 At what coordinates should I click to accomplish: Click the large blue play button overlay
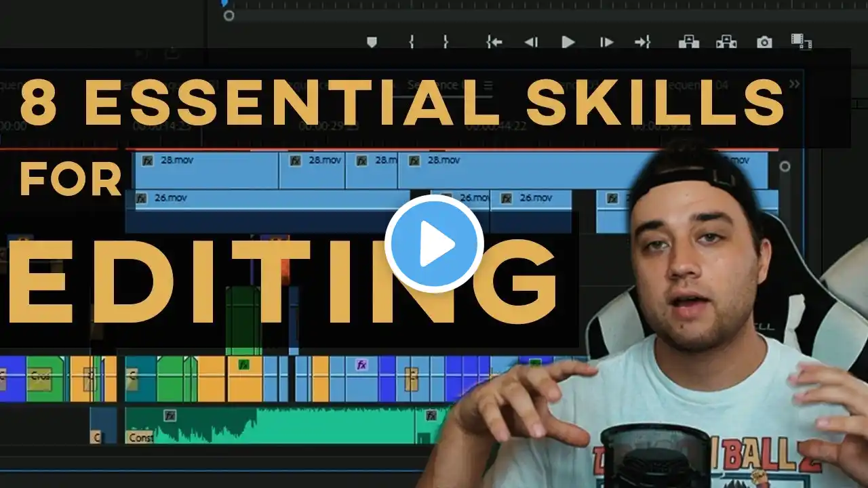click(x=434, y=244)
